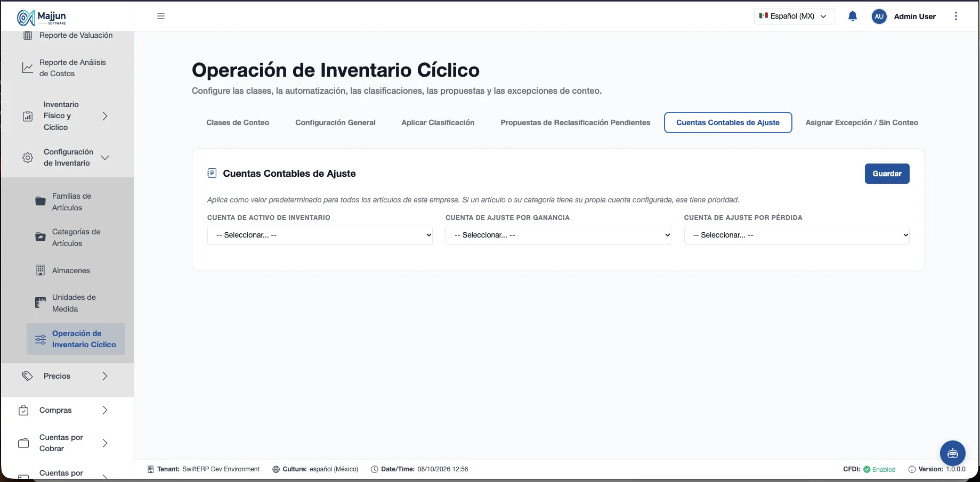The width and height of the screenshot is (980, 482).
Task: Expand the Precios chevron
Action: pos(105,376)
